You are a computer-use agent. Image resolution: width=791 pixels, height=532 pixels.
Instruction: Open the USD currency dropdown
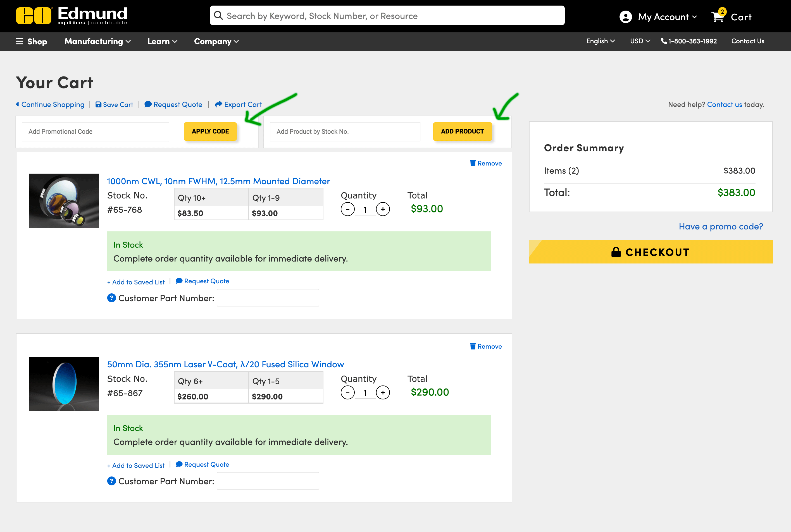click(640, 41)
